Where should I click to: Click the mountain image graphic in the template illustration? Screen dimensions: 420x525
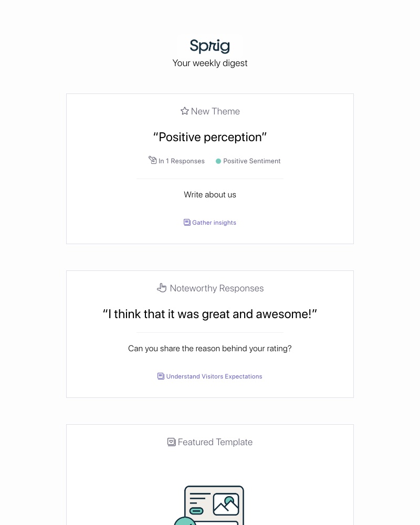pos(226,505)
